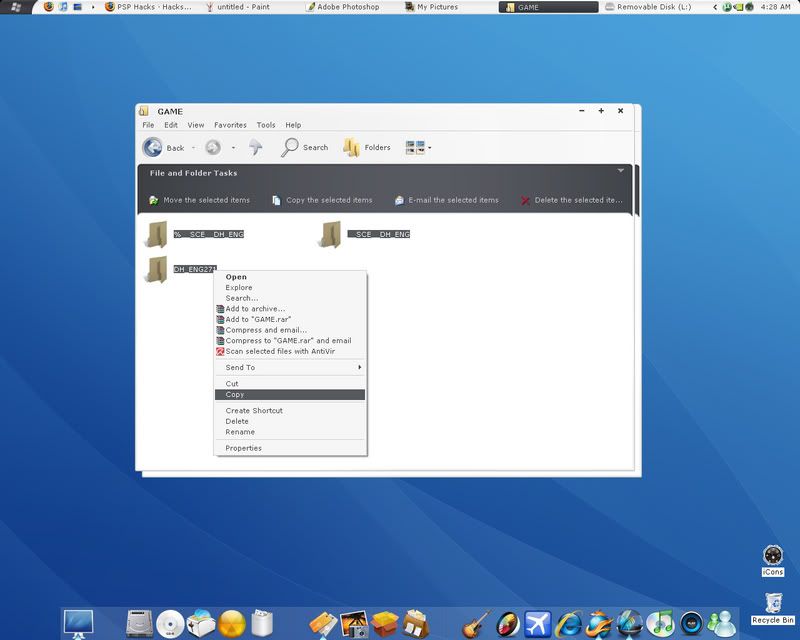Screen dimensions: 800x640
Task: Click Copy the selected items link
Action: [x=322, y=200]
